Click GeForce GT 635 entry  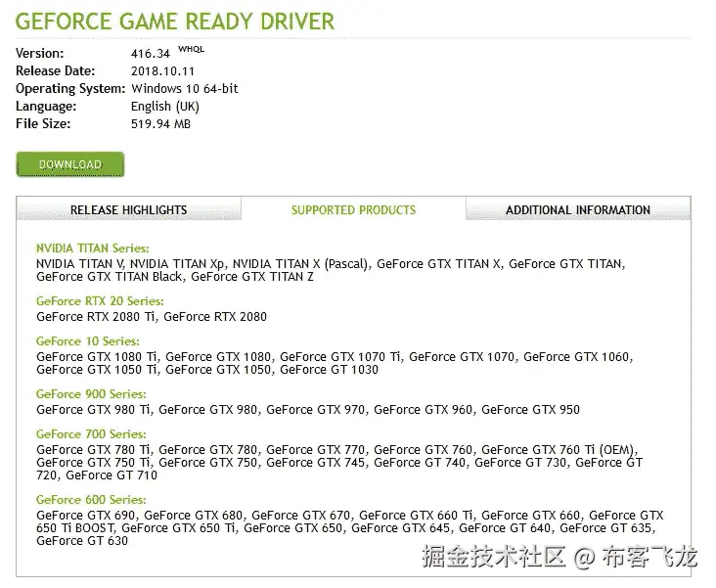[605, 528]
